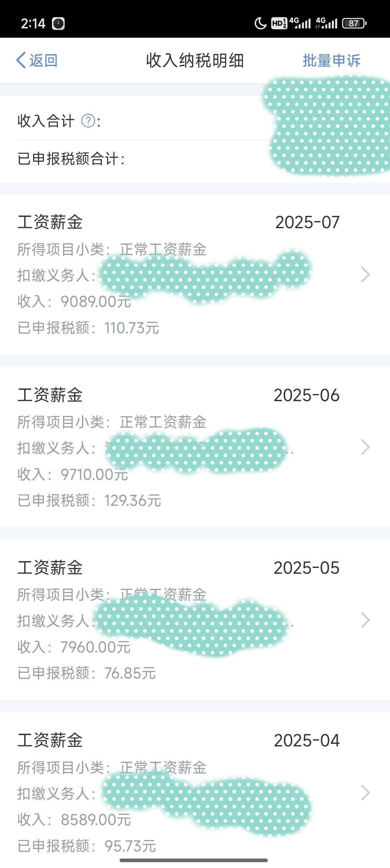Tap the second 4G signal icon
The image size is (390, 868).
coord(326,23)
